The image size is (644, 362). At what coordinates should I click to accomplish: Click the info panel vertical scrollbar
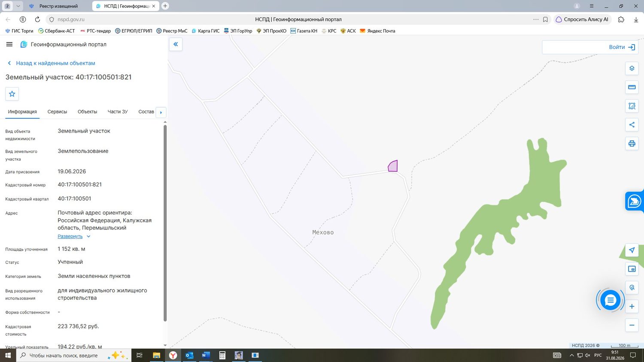point(165,223)
